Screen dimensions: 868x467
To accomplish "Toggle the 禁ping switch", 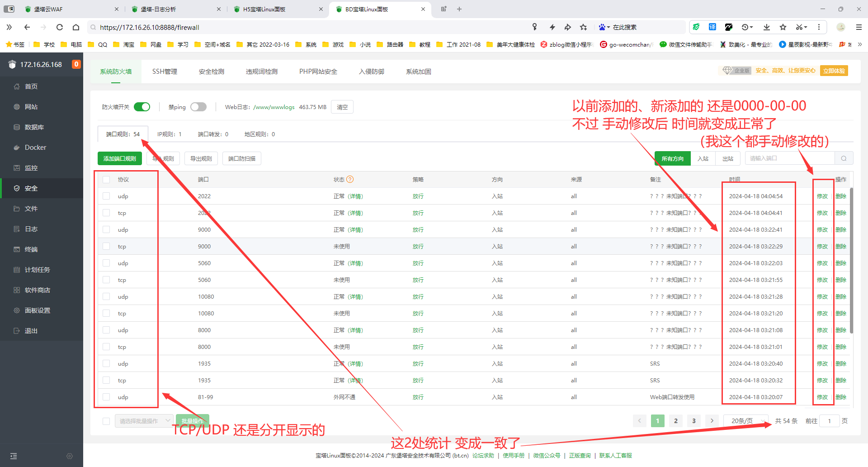I will point(198,107).
